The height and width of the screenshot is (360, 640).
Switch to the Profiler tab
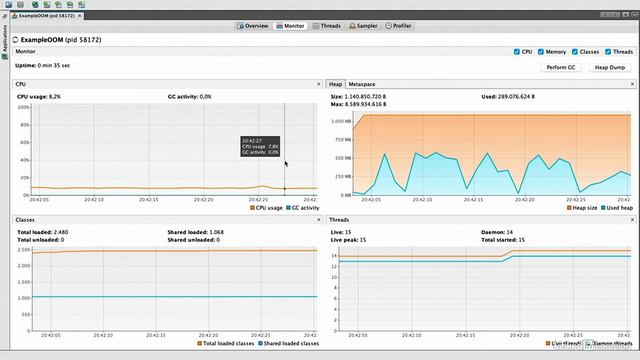pyautogui.click(x=398, y=26)
